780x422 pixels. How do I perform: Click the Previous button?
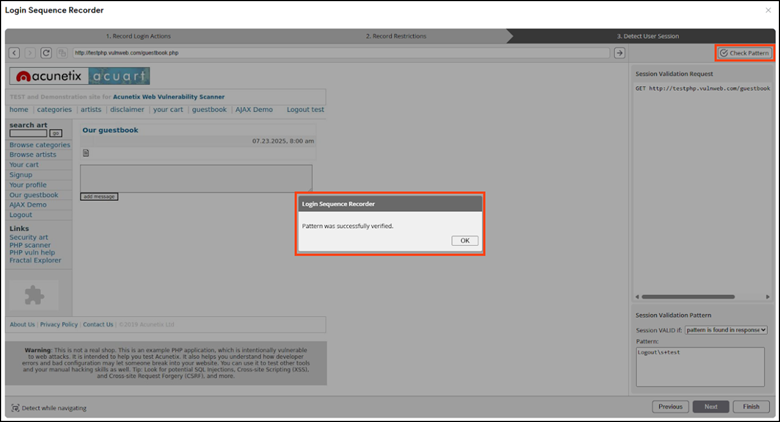tap(670, 407)
